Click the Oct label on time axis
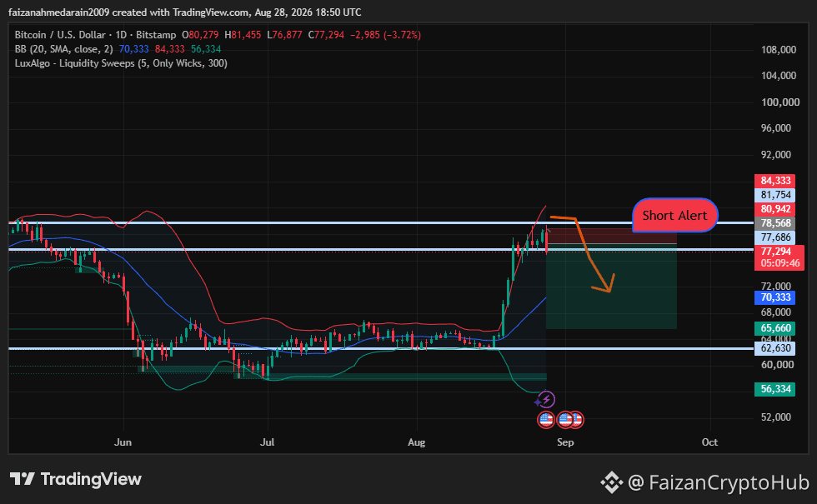Viewport: 817px width, 504px height. coord(709,442)
